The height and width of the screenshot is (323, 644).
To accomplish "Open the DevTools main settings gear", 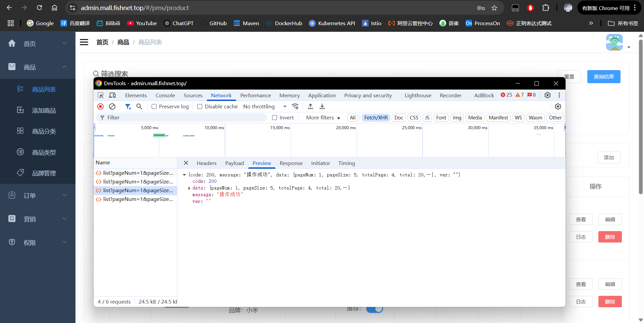I will [x=547, y=95].
